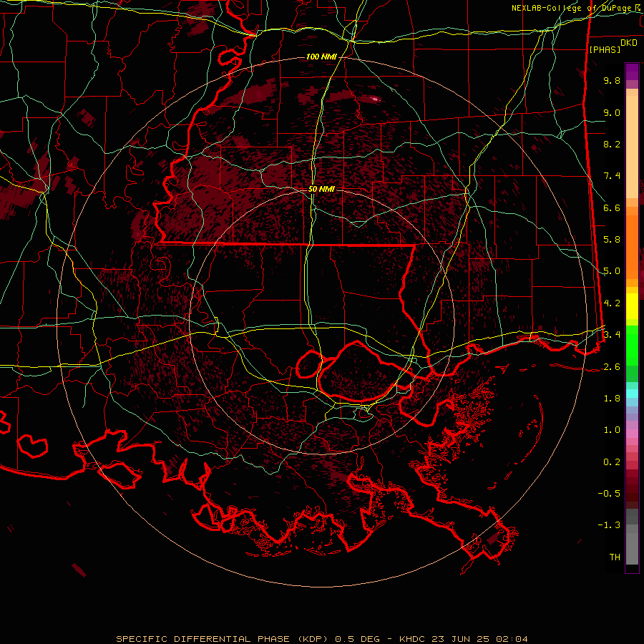The width and height of the screenshot is (644, 644).
Task: Click the 3.4 value on the color scale
Action: point(612,335)
